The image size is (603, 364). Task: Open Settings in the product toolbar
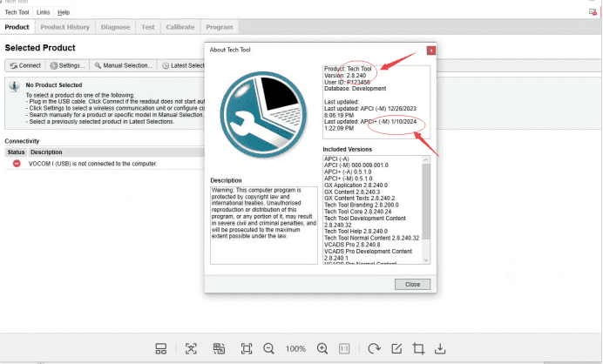67,65
